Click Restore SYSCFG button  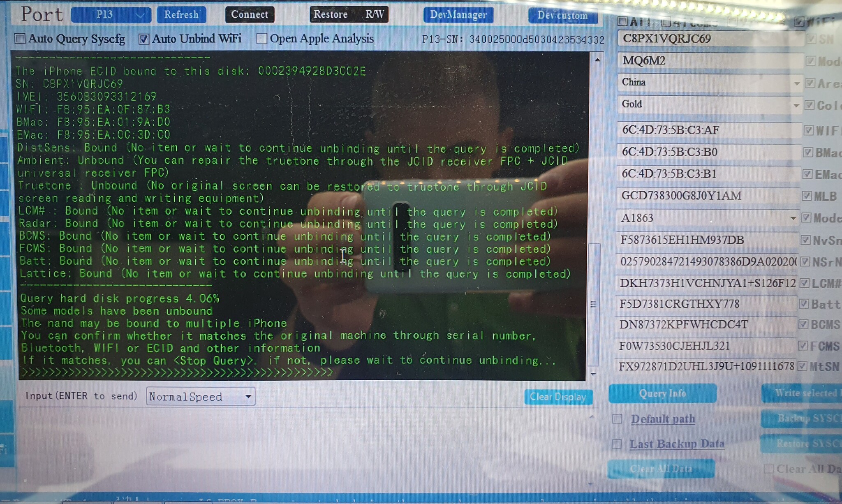tap(801, 444)
